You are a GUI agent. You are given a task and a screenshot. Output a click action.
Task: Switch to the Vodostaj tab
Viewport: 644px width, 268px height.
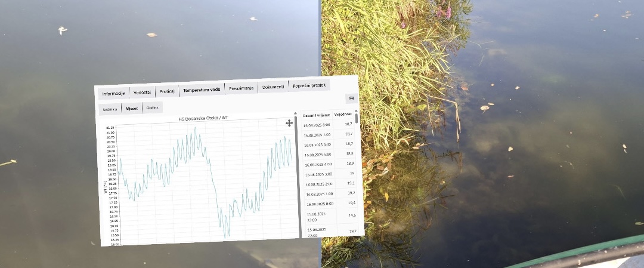click(143, 92)
